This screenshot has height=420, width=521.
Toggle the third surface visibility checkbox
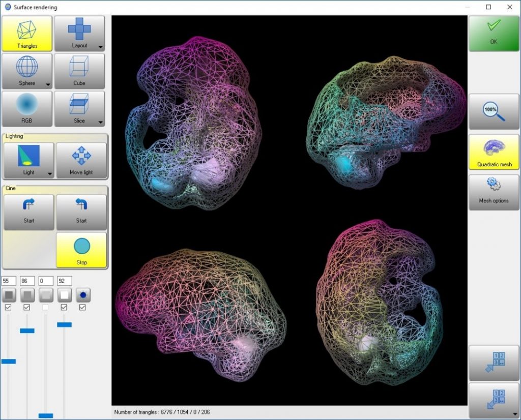(45, 307)
